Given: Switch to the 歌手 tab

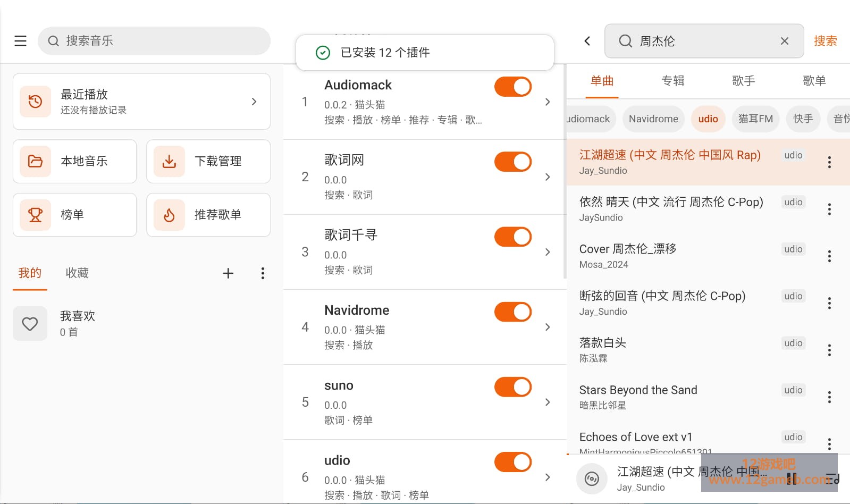Looking at the screenshot, I should tap(744, 81).
